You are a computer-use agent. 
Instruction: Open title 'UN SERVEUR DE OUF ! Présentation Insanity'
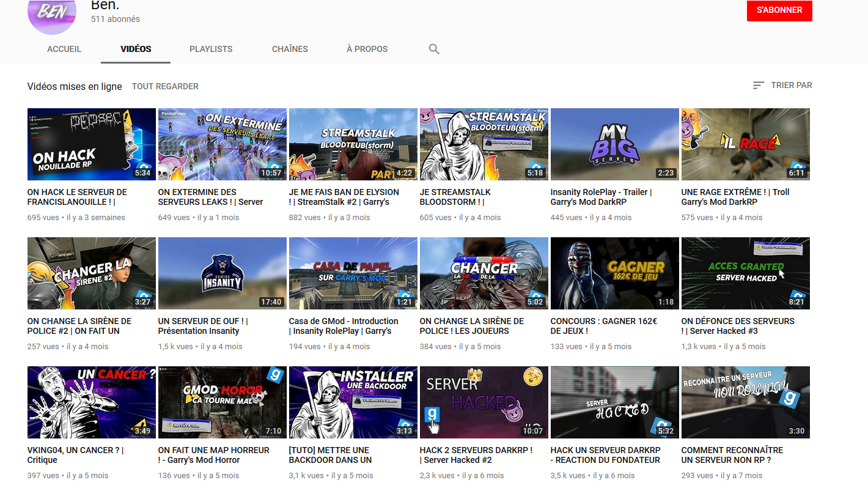point(203,326)
